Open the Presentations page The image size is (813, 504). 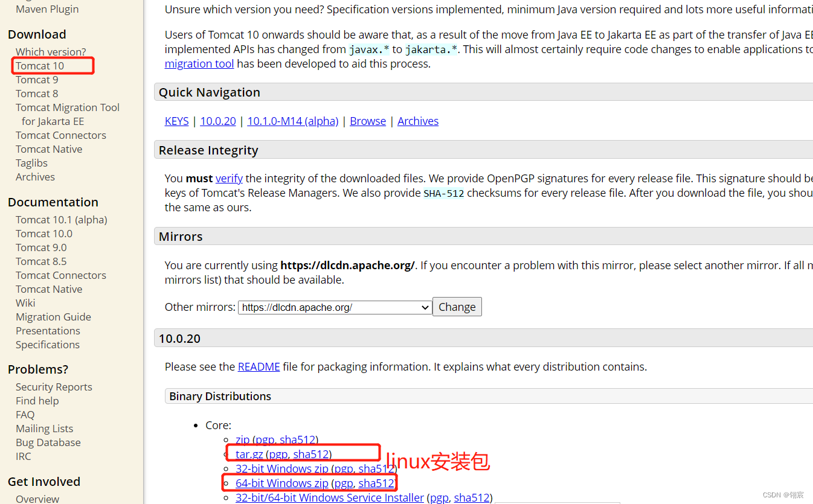pos(48,331)
